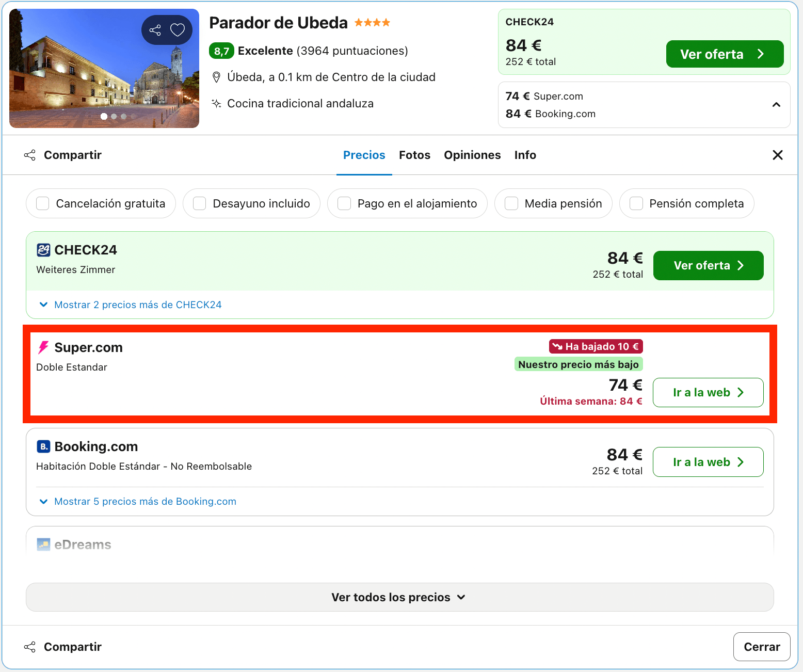Click Ir a la web for Super.com
The width and height of the screenshot is (803, 672).
[708, 392]
